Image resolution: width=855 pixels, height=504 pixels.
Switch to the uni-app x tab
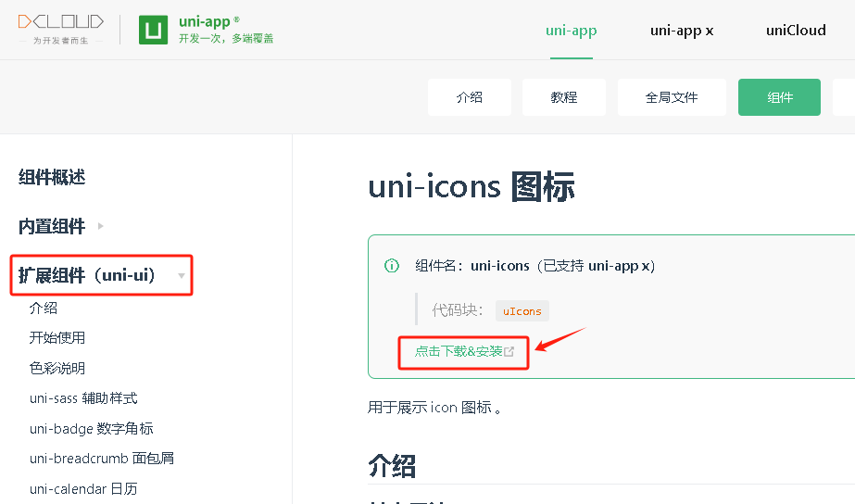point(682,31)
